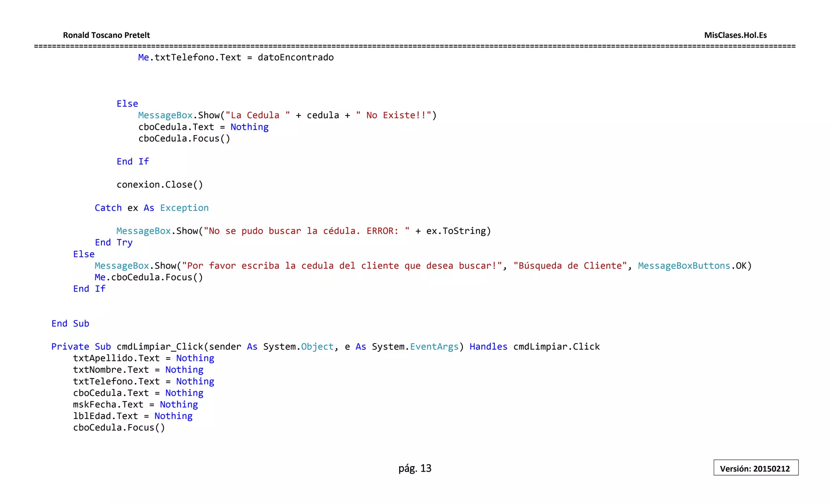Click the Me.txtTelefono.Text assignment line
This screenshot has width=830, height=504.
click(x=235, y=58)
